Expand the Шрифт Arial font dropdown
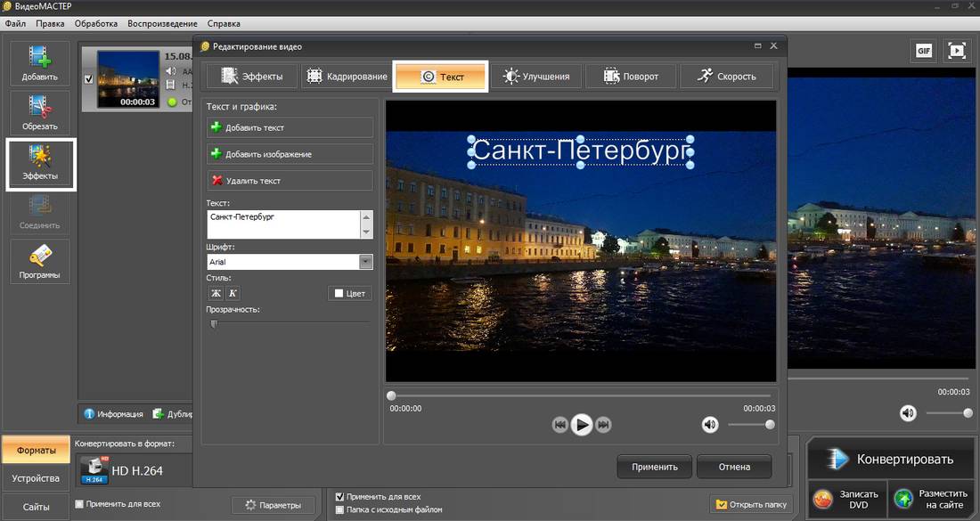 [x=365, y=262]
